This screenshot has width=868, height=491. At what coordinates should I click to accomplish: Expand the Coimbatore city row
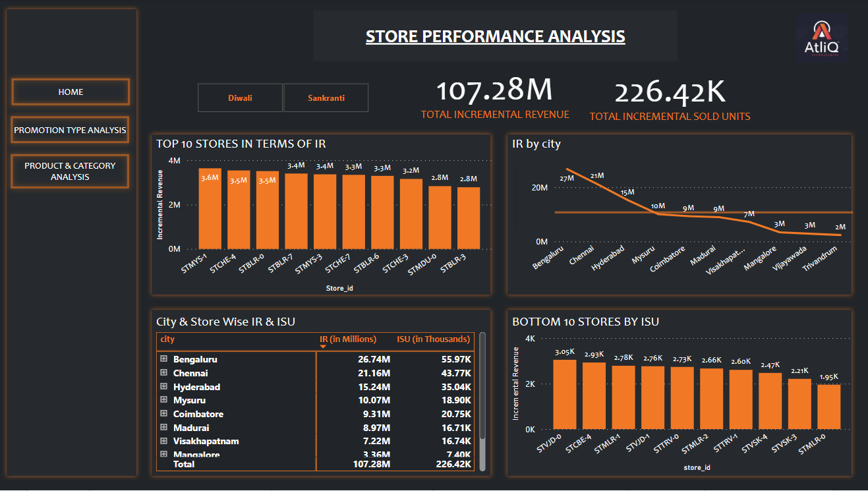(163, 414)
